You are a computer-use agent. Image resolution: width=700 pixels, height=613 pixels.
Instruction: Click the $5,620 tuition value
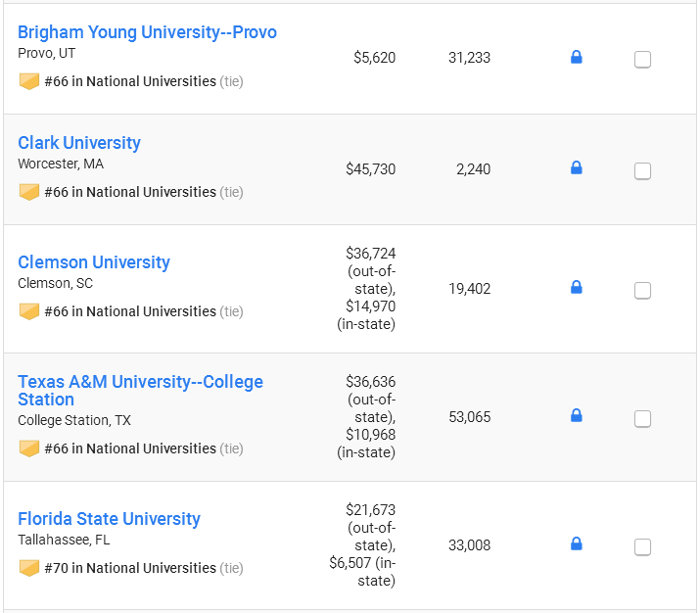pos(375,58)
